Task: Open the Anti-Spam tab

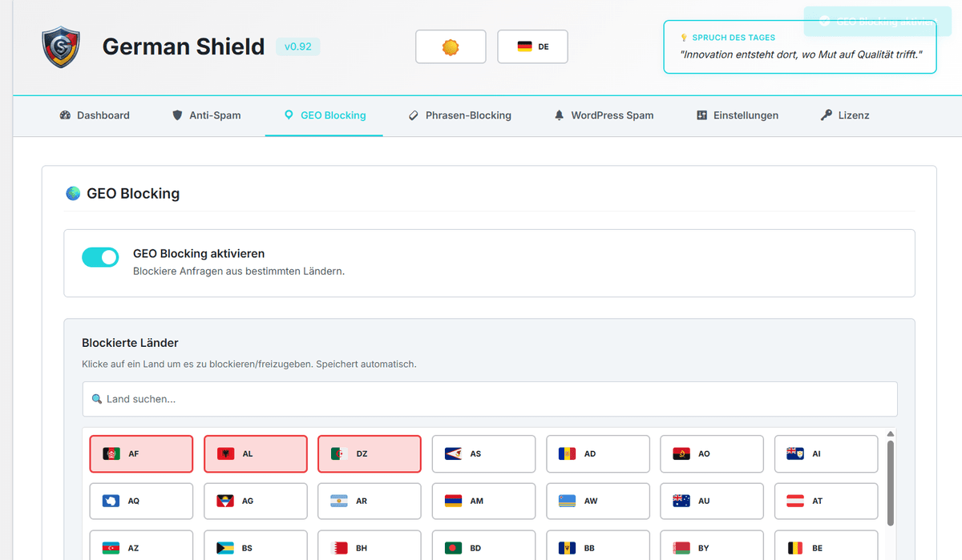Action: point(207,115)
